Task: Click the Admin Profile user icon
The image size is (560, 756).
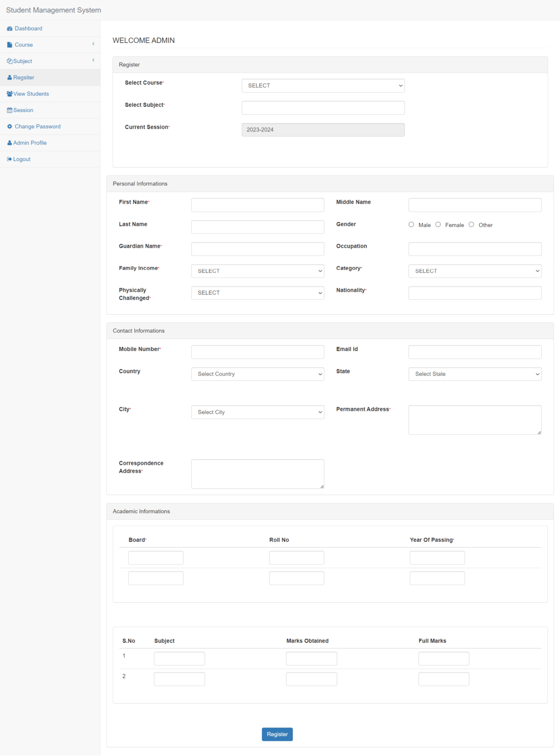Action: coord(9,142)
